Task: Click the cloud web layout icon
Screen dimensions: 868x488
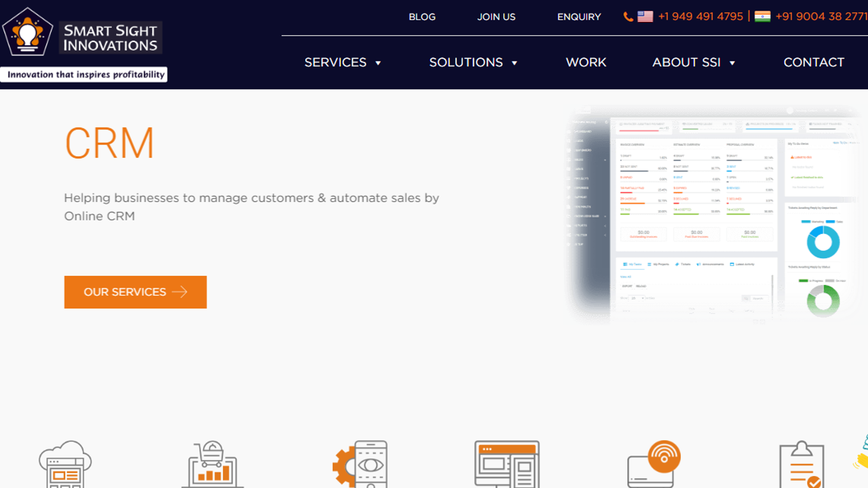Action: click(65, 464)
